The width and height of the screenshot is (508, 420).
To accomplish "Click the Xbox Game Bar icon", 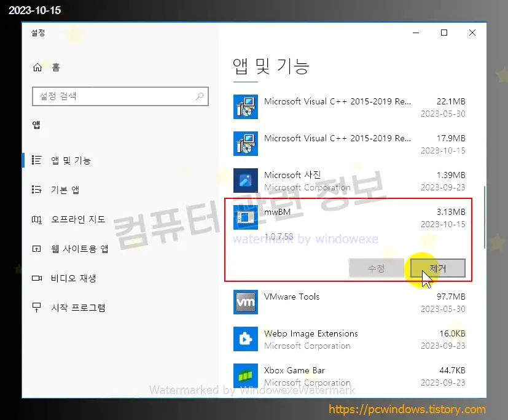I will click(x=246, y=376).
